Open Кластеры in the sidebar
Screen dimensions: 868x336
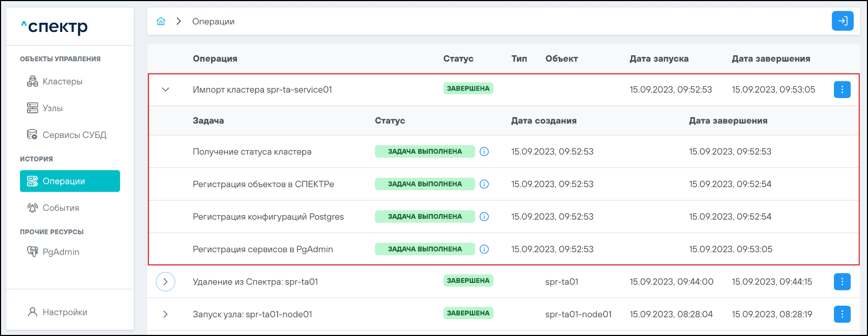coord(62,82)
